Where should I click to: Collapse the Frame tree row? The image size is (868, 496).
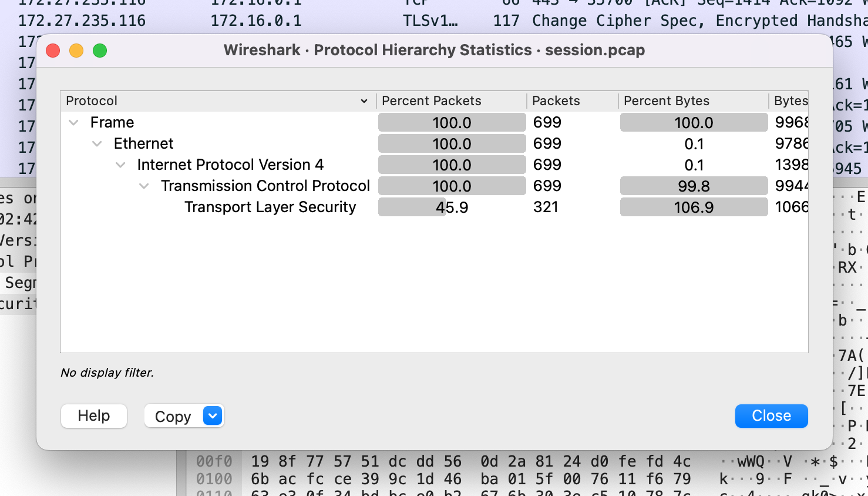click(73, 122)
